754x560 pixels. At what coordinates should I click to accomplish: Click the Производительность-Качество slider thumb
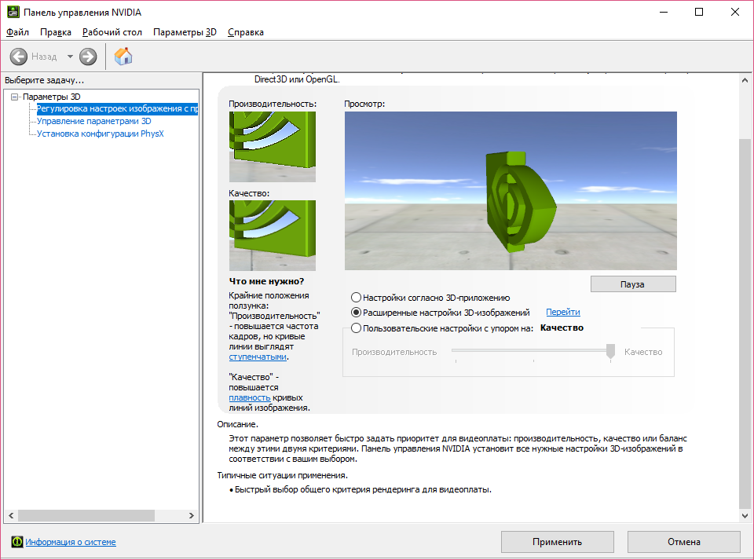[610, 351]
